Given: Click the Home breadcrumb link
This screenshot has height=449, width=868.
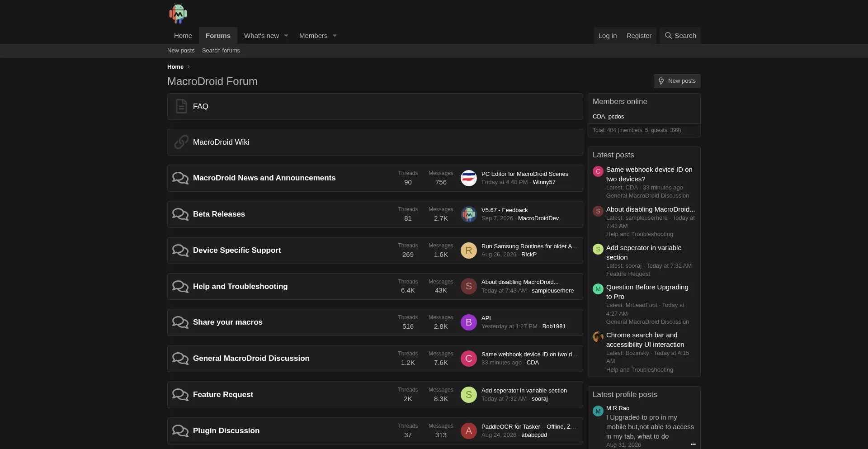Looking at the screenshot, I should click(175, 67).
